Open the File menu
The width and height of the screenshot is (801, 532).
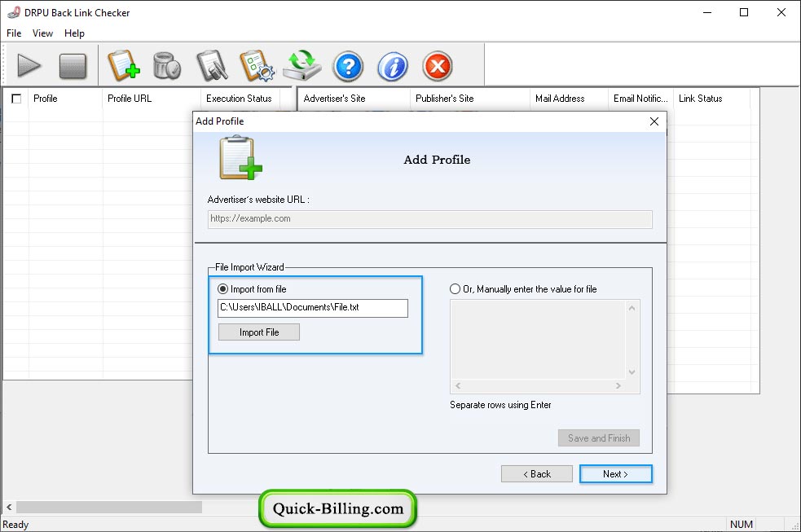[x=14, y=33]
